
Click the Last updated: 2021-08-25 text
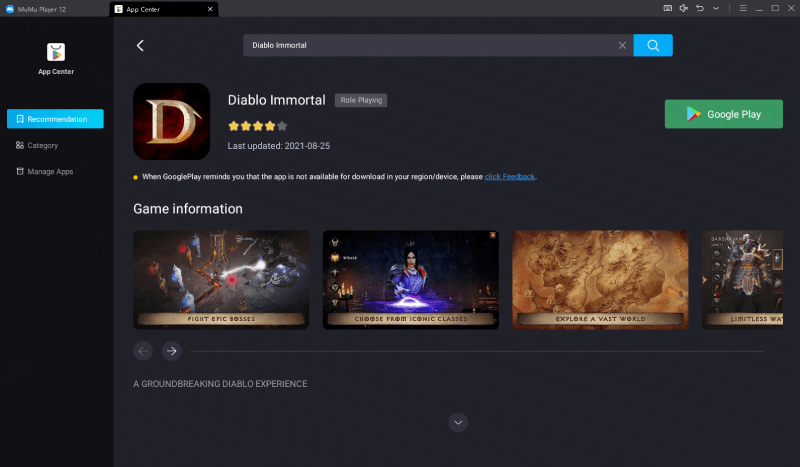pyautogui.click(x=279, y=146)
